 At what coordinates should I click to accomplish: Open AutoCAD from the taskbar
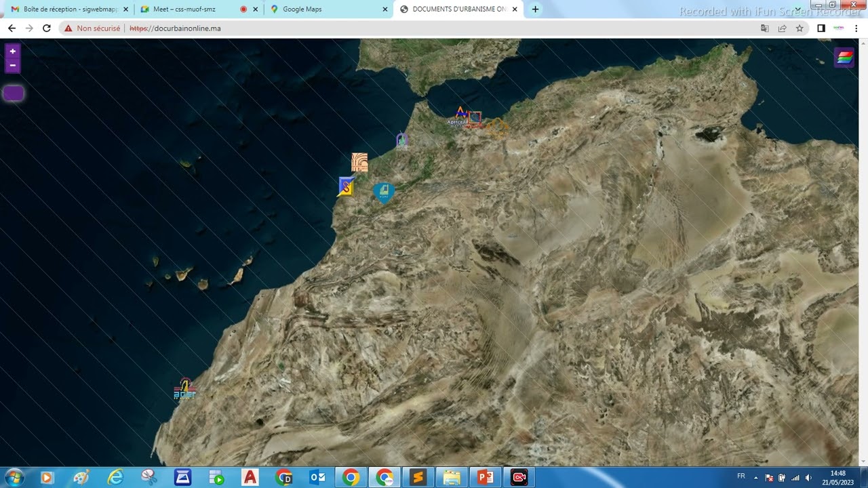(250, 477)
